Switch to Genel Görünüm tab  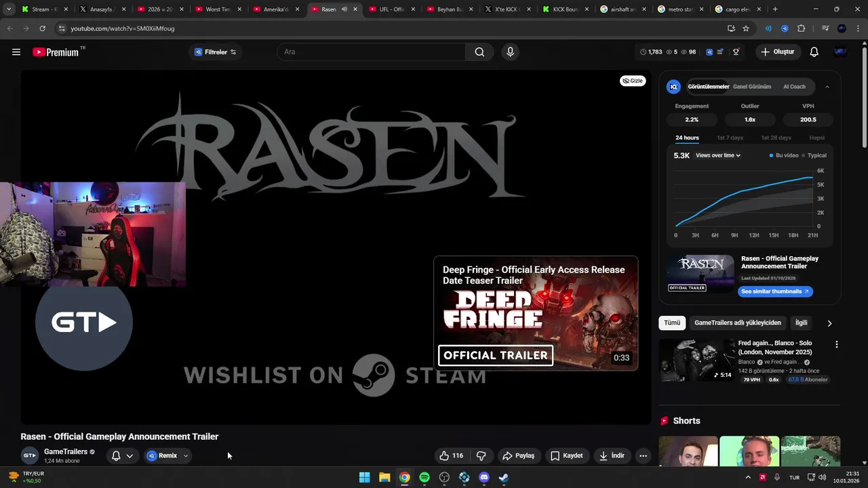tap(752, 87)
